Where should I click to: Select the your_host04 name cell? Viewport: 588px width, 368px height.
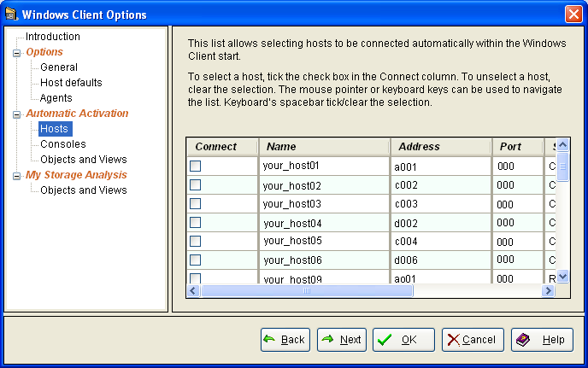coord(325,222)
